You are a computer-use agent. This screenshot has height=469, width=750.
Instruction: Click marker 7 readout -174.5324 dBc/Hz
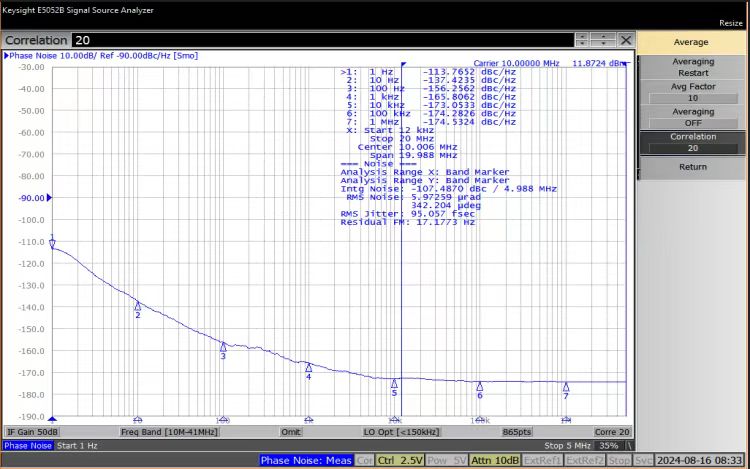(x=469, y=122)
